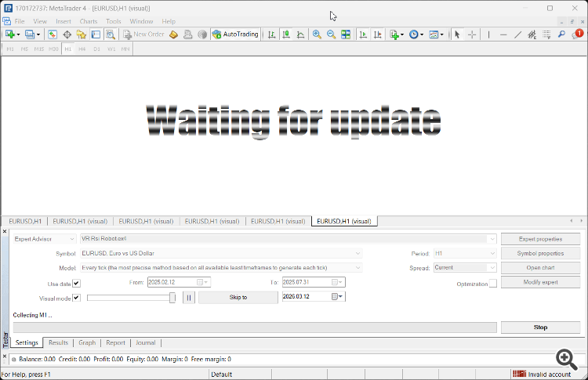Select the Crosshair tool
588x380 pixels.
[472, 34]
